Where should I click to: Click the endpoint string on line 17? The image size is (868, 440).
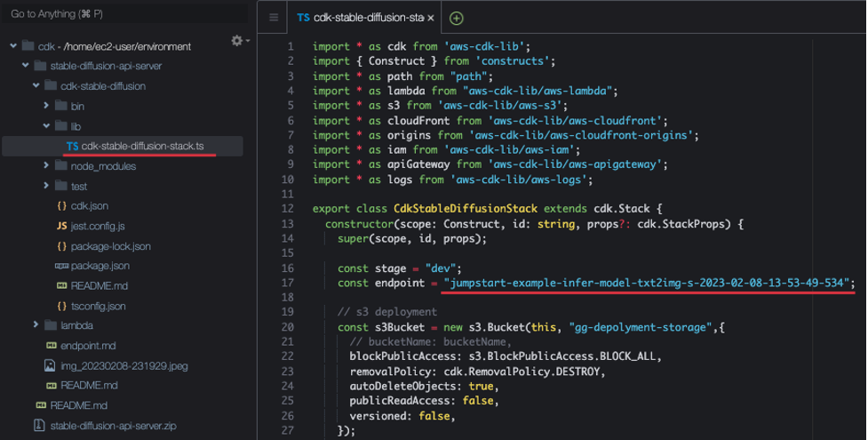pyautogui.click(x=649, y=283)
